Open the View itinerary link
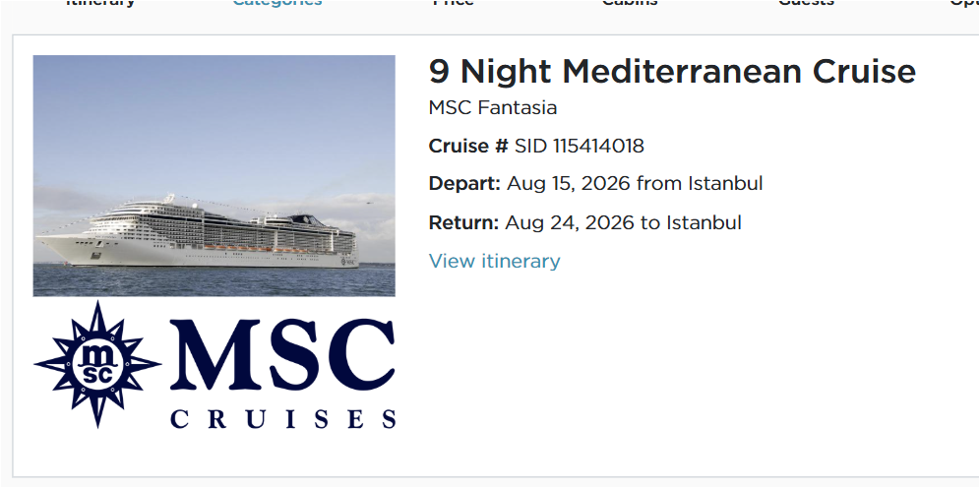Viewport: 980px width, 488px height. tap(494, 261)
